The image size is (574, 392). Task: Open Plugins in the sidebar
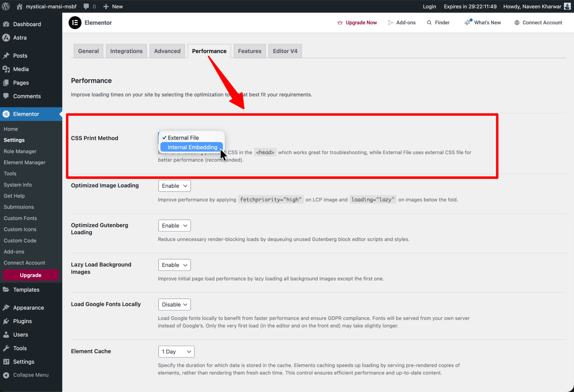pyautogui.click(x=22, y=321)
